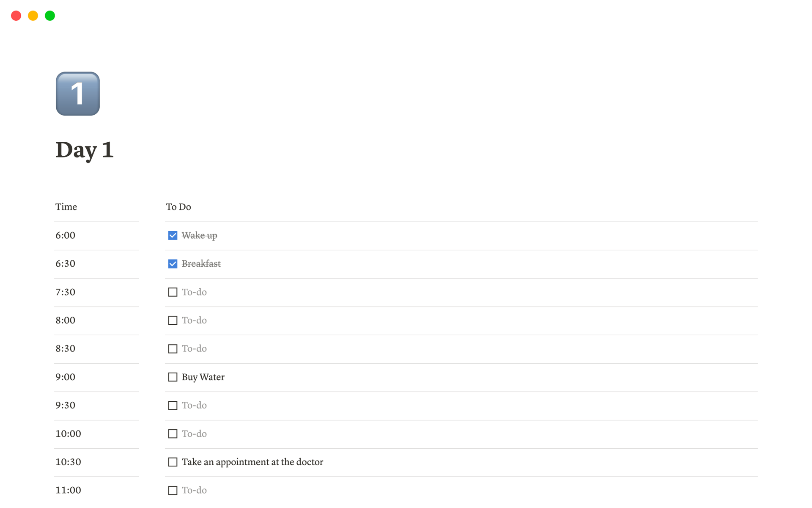Check the doctor appointment checkbox

pyautogui.click(x=173, y=462)
